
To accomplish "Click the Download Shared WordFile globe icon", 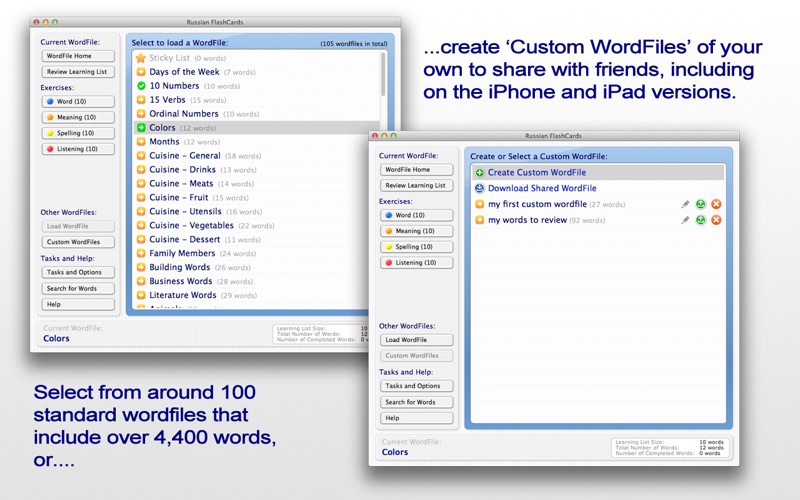I will (x=480, y=188).
